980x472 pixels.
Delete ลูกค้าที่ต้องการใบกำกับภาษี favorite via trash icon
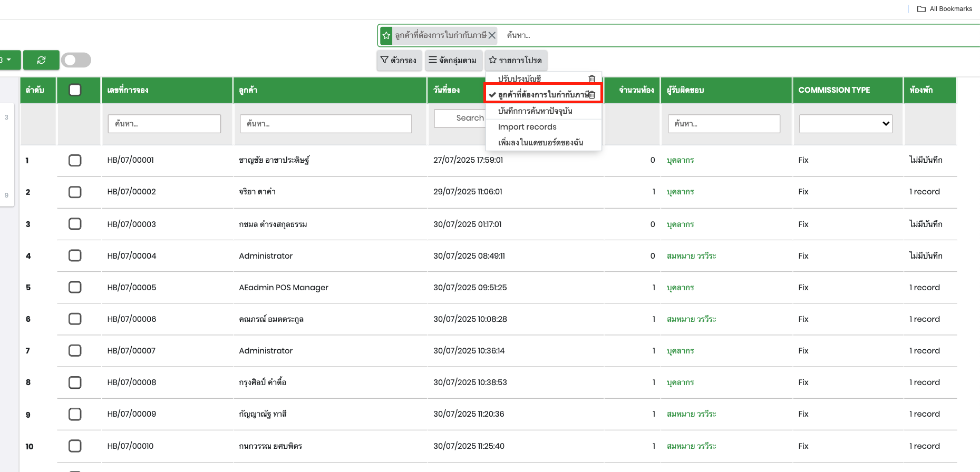coord(592,95)
